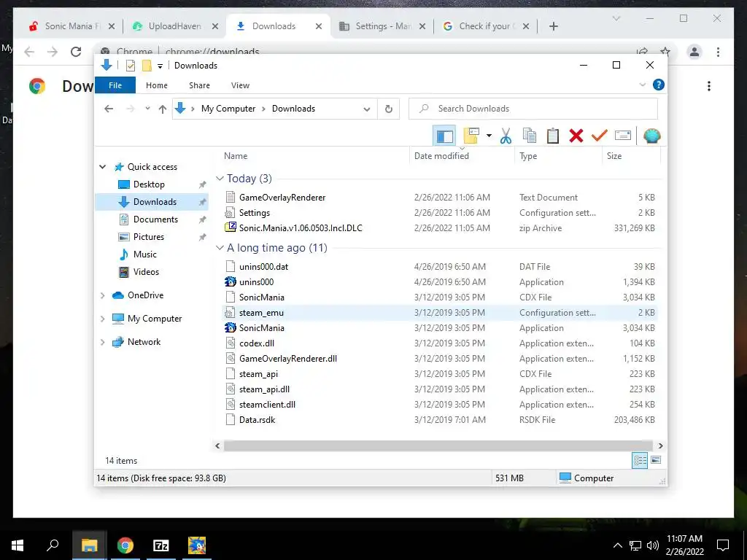Image resolution: width=747 pixels, height=560 pixels.
Task: Open the Home ribbon tab
Action: 157,85
